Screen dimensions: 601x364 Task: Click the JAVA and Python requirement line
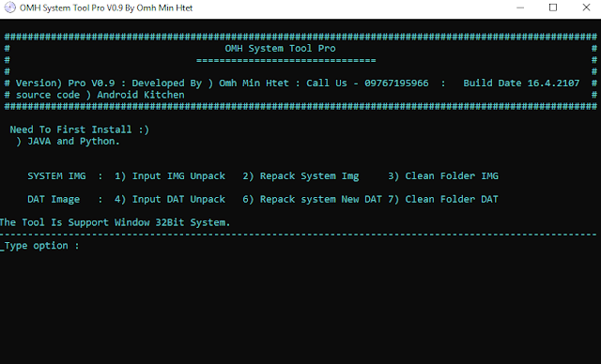[69, 142]
